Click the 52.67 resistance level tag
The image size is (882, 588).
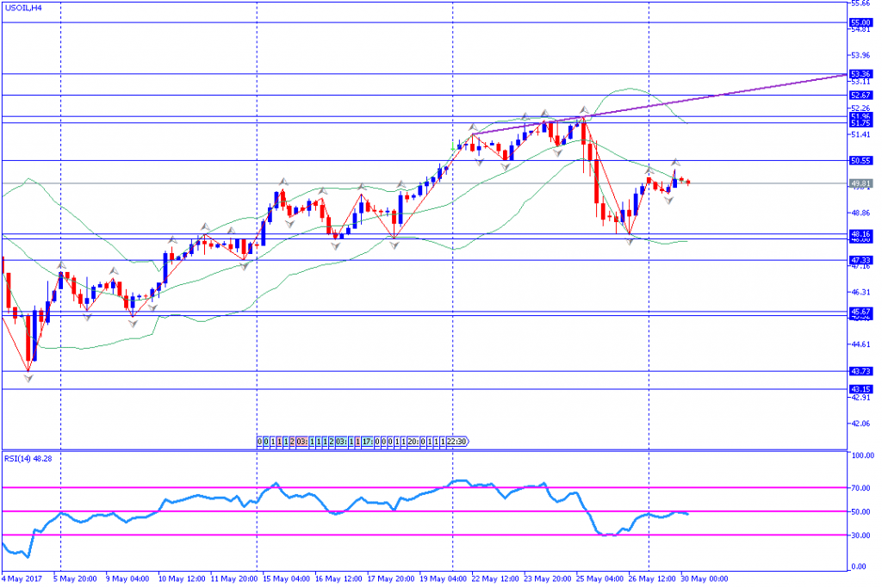[x=860, y=95]
